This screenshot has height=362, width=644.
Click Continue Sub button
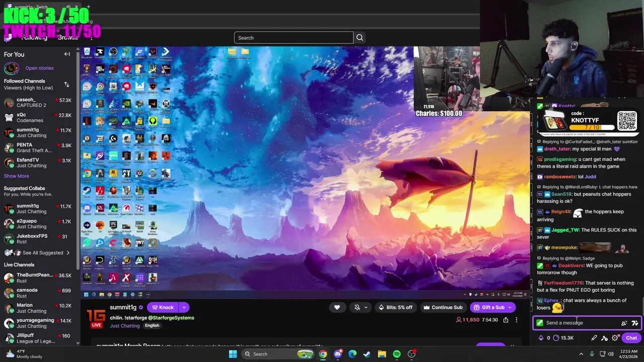point(443,307)
